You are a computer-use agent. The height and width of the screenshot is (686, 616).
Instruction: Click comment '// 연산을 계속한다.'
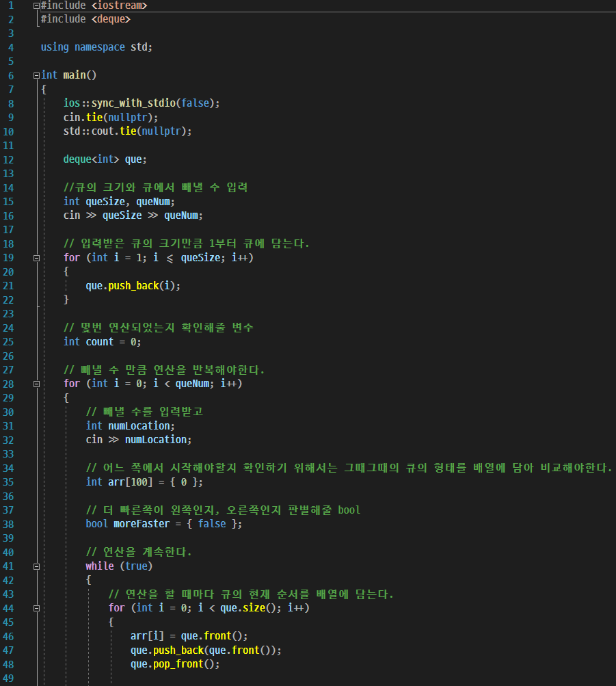(x=139, y=552)
